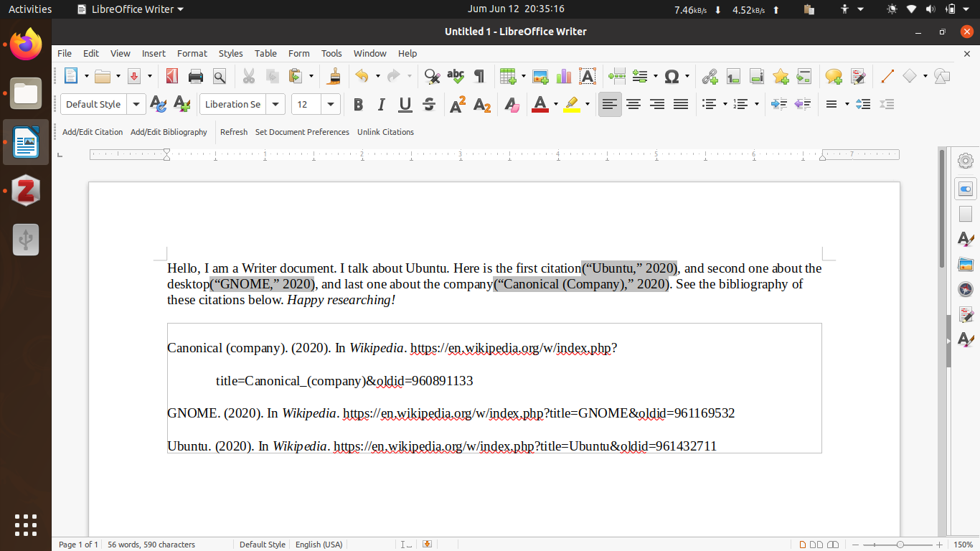This screenshot has height=551, width=980.
Task: Click the Activities button in top bar
Action: click(30, 9)
